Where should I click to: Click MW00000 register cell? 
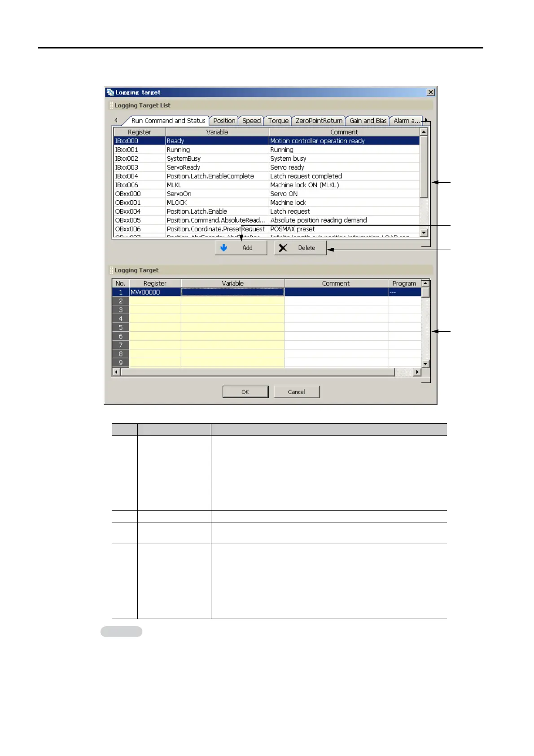coord(155,292)
